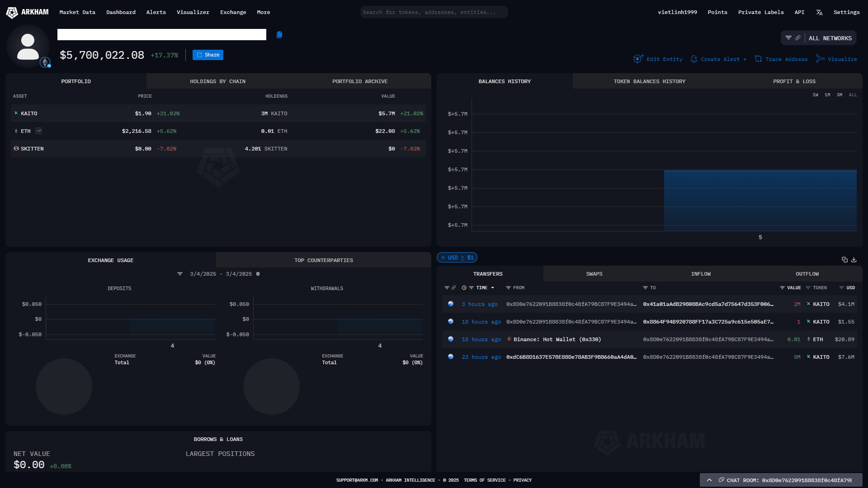This screenshot has width=868, height=488.
Task: Select the 1M range on the balances chart
Action: pos(827,95)
